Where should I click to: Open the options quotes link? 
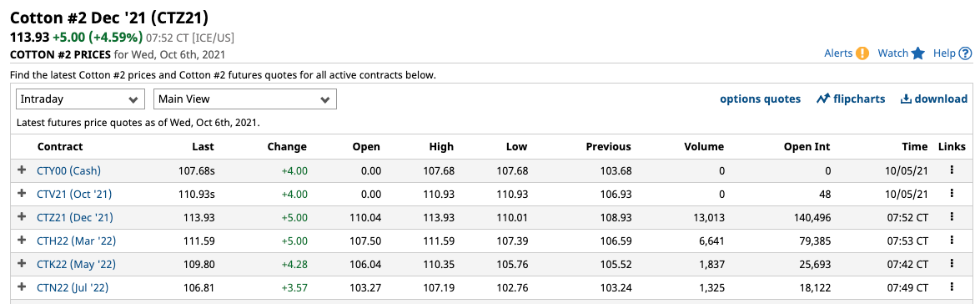point(760,99)
